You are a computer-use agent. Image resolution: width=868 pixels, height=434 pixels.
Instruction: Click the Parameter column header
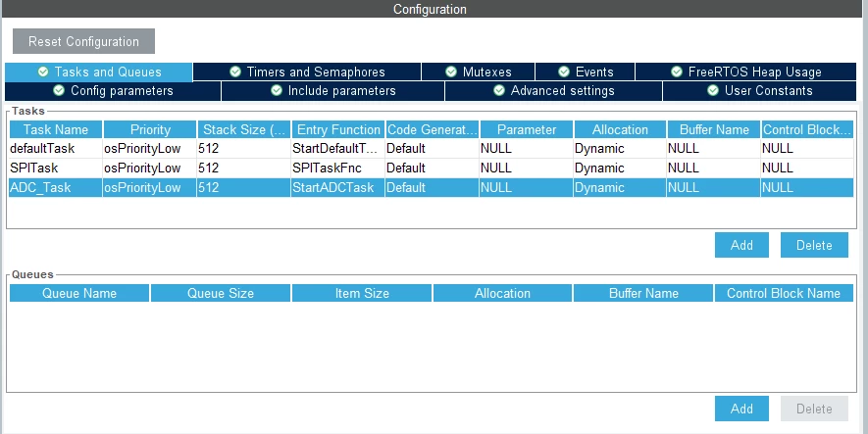tap(527, 130)
